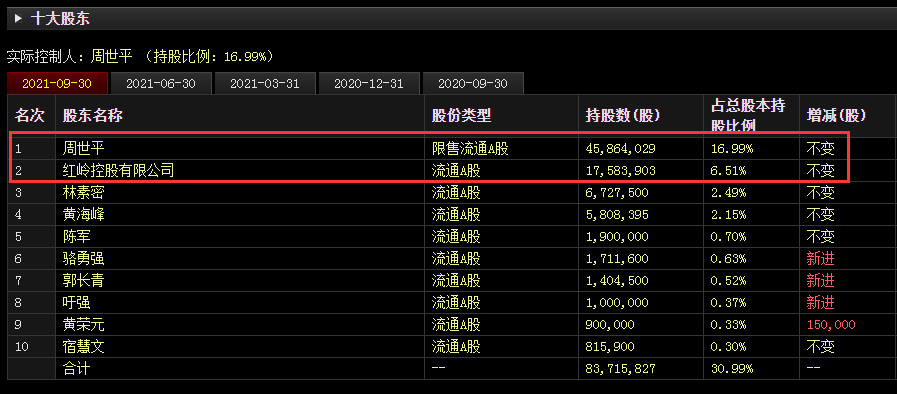Click the 占总股本持股比例 column header
This screenshot has height=394, width=897.
click(x=748, y=115)
